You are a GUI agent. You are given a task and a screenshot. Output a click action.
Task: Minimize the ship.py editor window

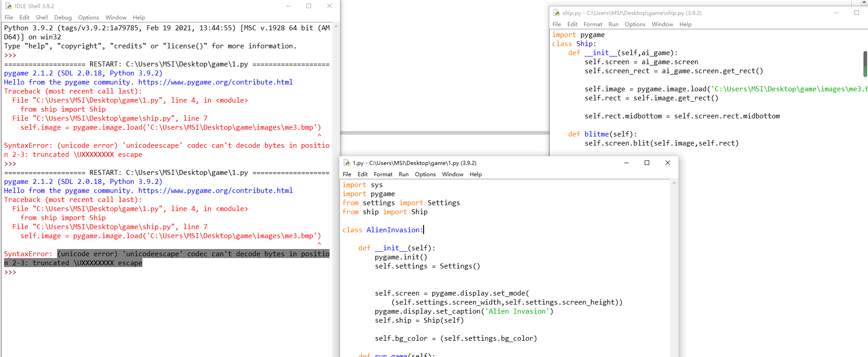tap(836, 13)
